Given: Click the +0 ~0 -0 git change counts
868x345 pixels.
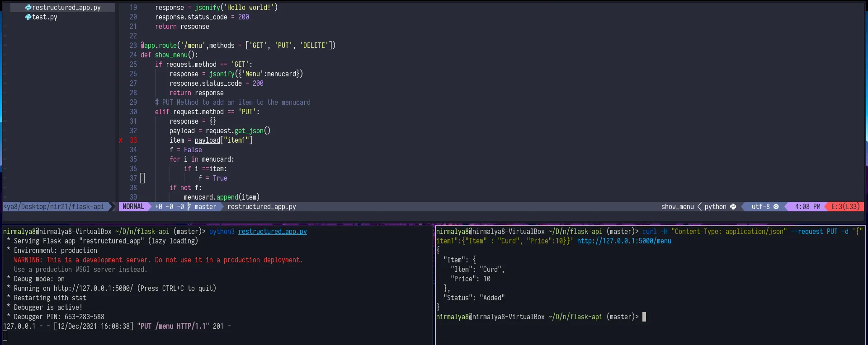Looking at the screenshot, I should click(169, 207).
